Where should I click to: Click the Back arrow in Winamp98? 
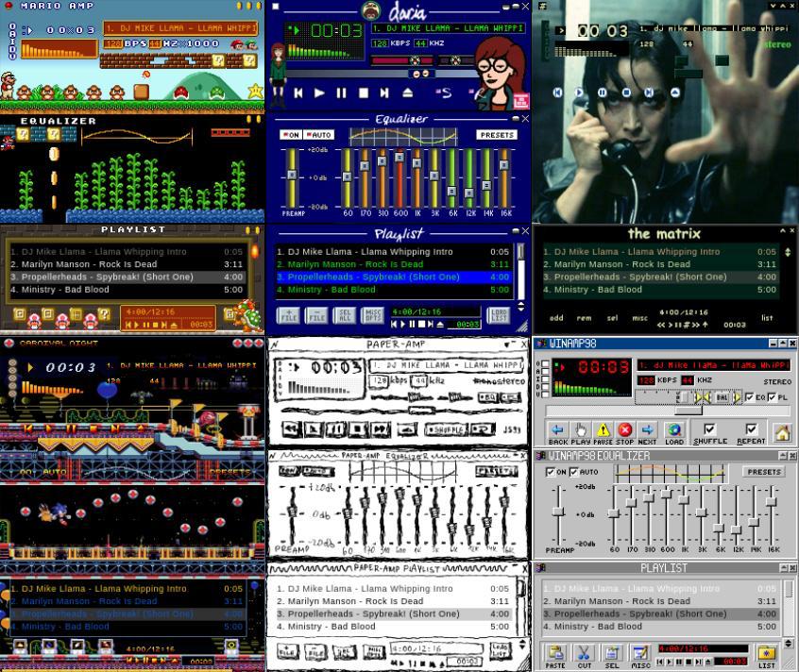(x=558, y=432)
